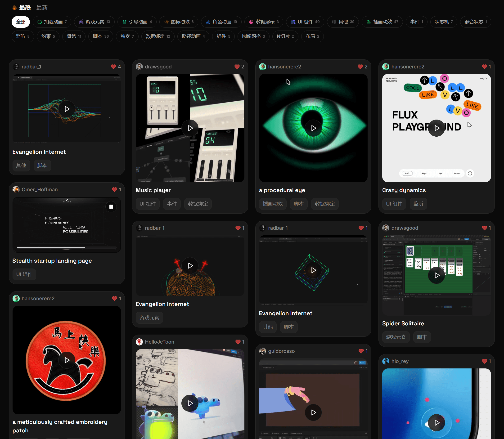Pause the Stealth startup landing page preview

click(111, 207)
